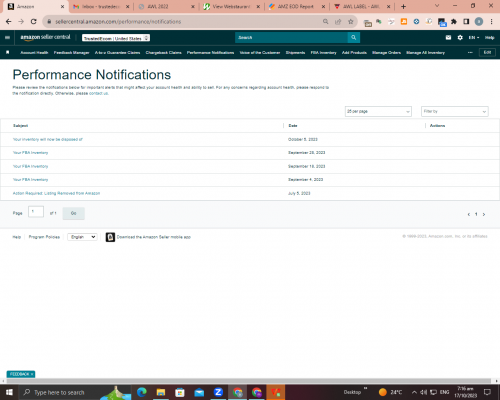
Task: Open the Filter by dropdown
Action: 455,111
